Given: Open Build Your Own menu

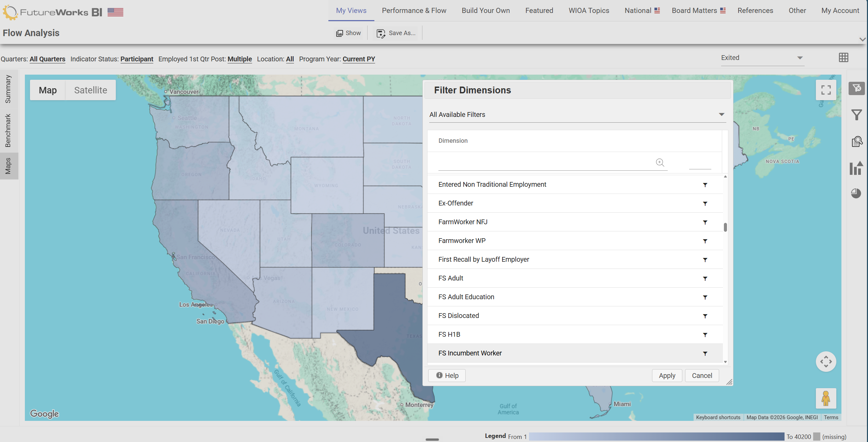Looking at the screenshot, I should pyautogui.click(x=486, y=11).
